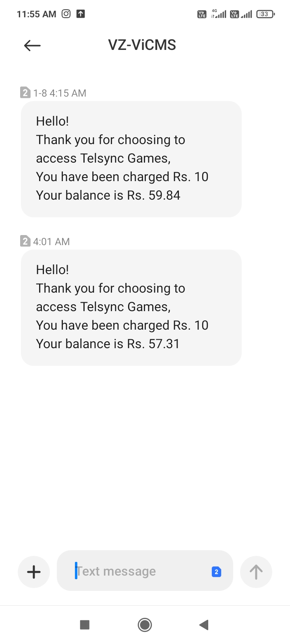Select the message with balance Rs. 59.84
Viewport: 290px width, 644px height.
131,159
